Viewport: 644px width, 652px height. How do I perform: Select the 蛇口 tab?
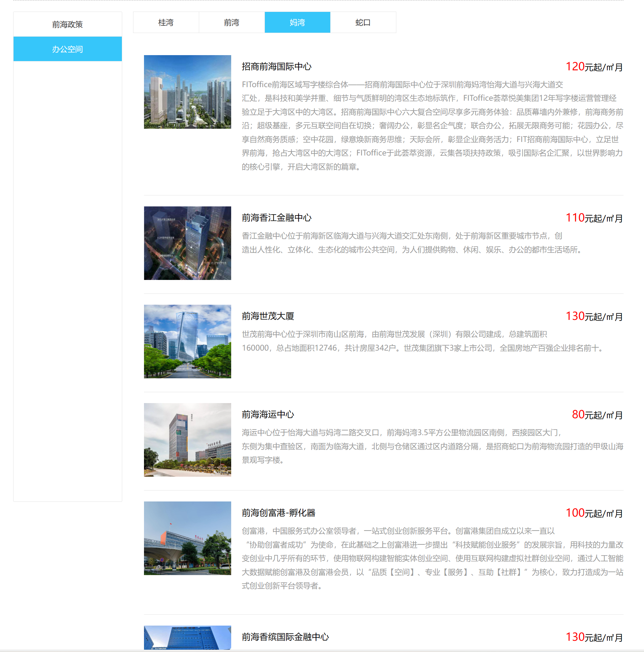pos(363,22)
